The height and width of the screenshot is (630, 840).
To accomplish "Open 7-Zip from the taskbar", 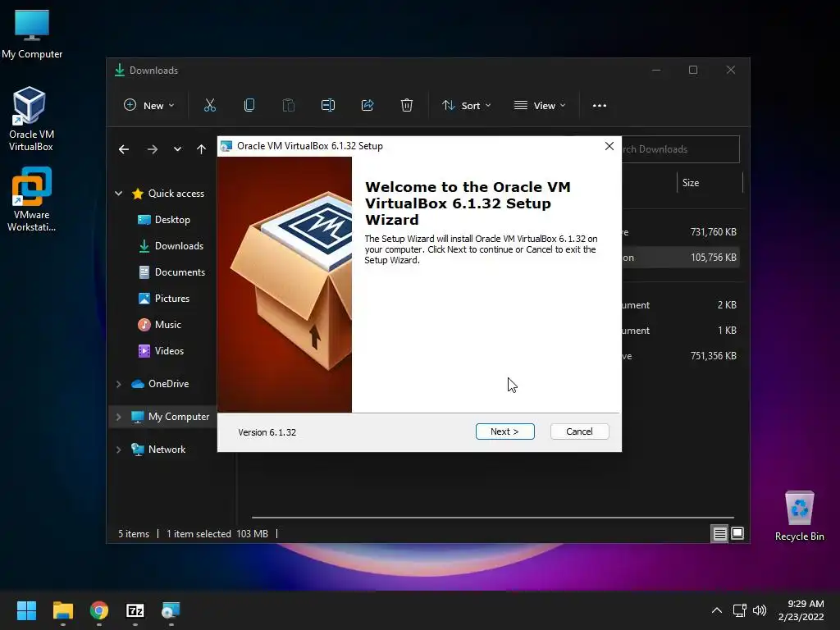I will 135,610.
